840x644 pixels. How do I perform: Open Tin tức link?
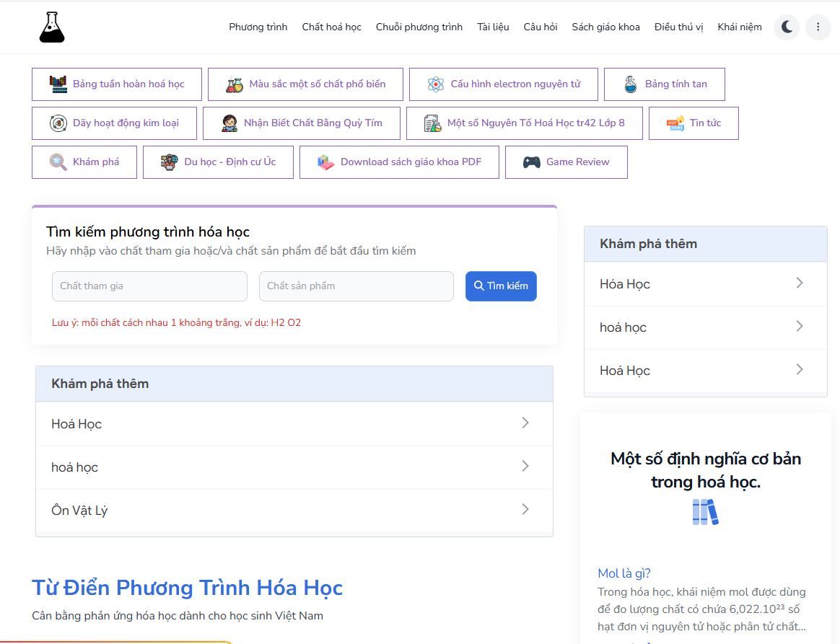[694, 123]
